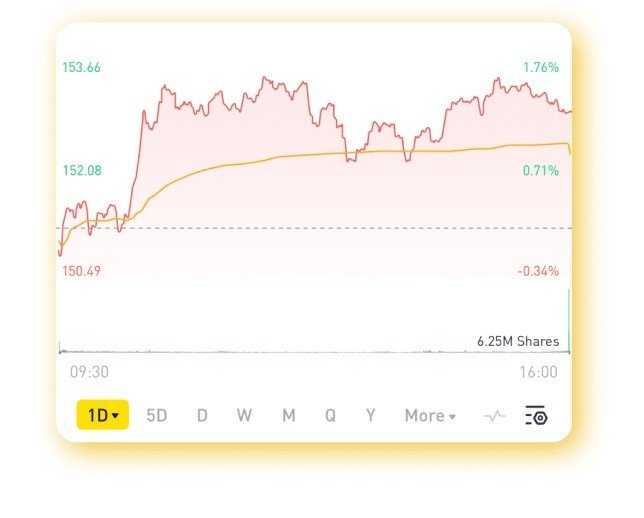The image size is (644, 518).
Task: Click the -0.34% change label
Action: (x=539, y=271)
